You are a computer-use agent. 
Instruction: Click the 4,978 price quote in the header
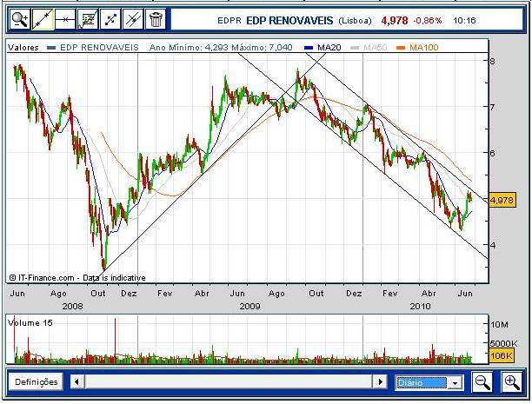[395, 20]
